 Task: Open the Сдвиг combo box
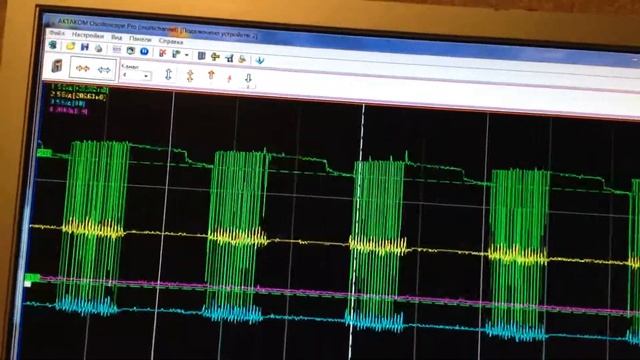click(136, 76)
